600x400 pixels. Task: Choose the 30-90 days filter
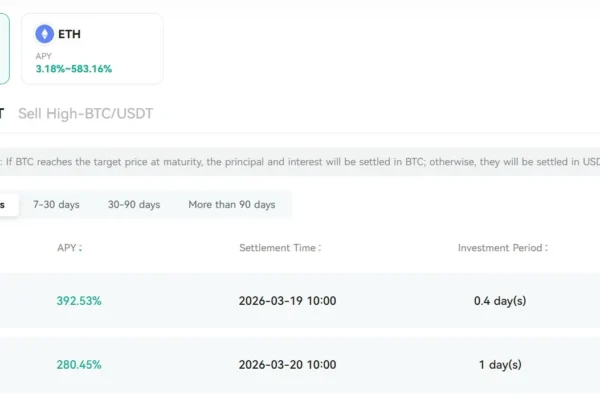[x=134, y=205]
